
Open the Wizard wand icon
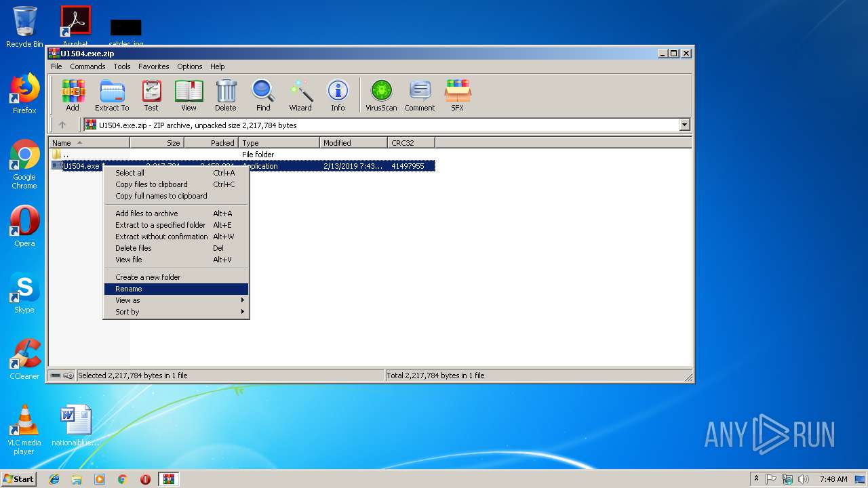pyautogui.click(x=300, y=95)
